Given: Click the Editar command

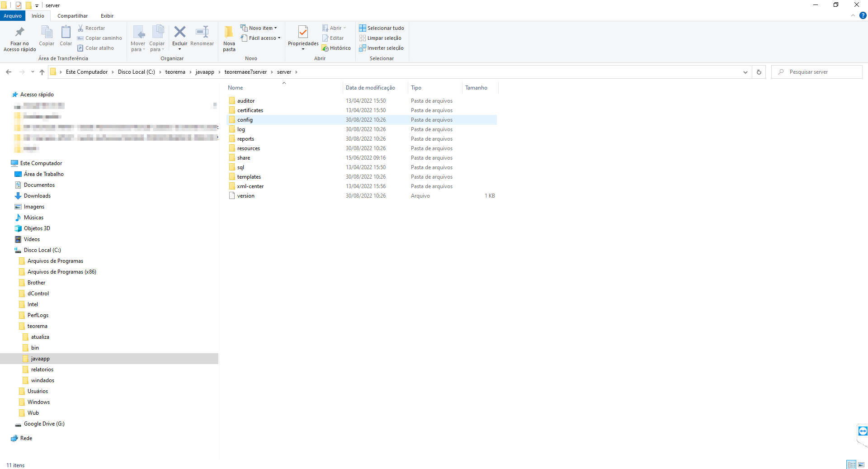Looking at the screenshot, I should pyautogui.click(x=333, y=38).
